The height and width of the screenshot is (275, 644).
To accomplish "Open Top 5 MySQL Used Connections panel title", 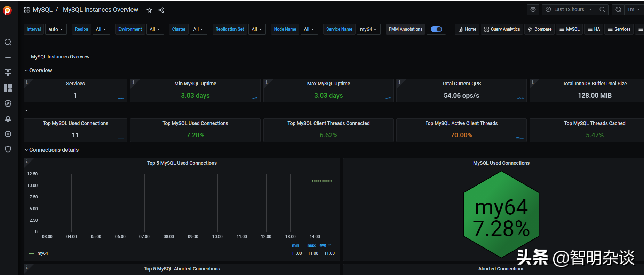I will tap(182, 163).
